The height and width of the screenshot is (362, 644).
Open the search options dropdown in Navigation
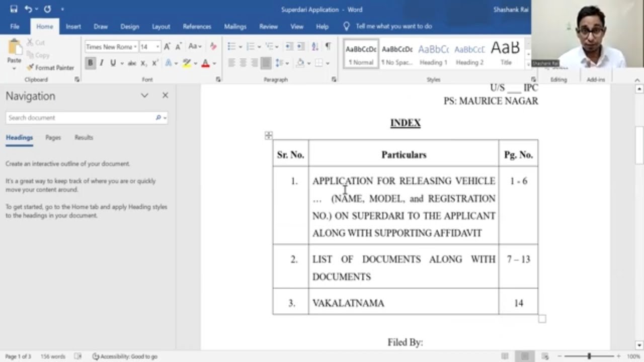pyautogui.click(x=165, y=118)
